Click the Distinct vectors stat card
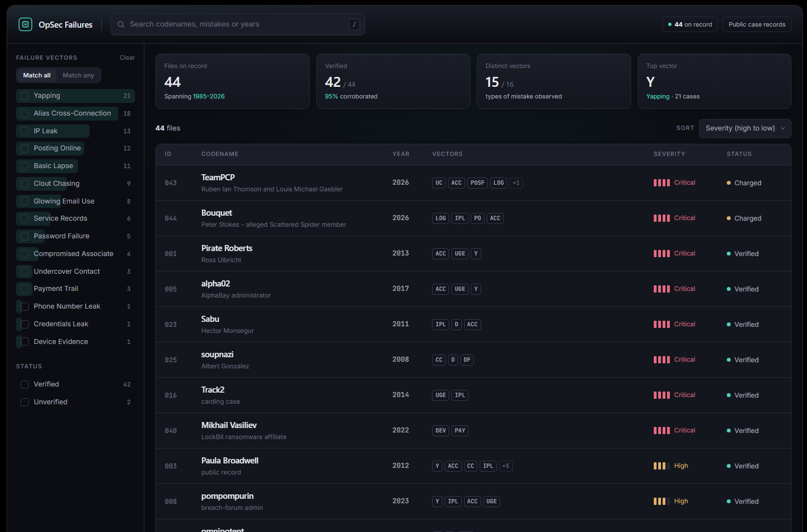This screenshot has width=807, height=532. click(554, 81)
